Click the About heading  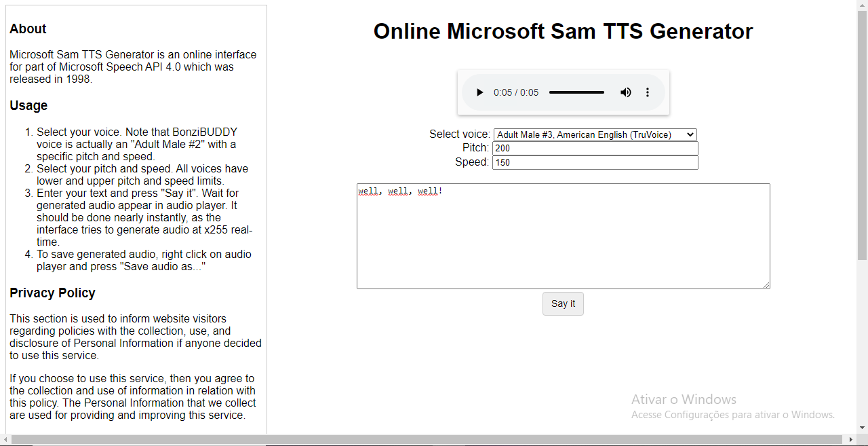tap(28, 29)
